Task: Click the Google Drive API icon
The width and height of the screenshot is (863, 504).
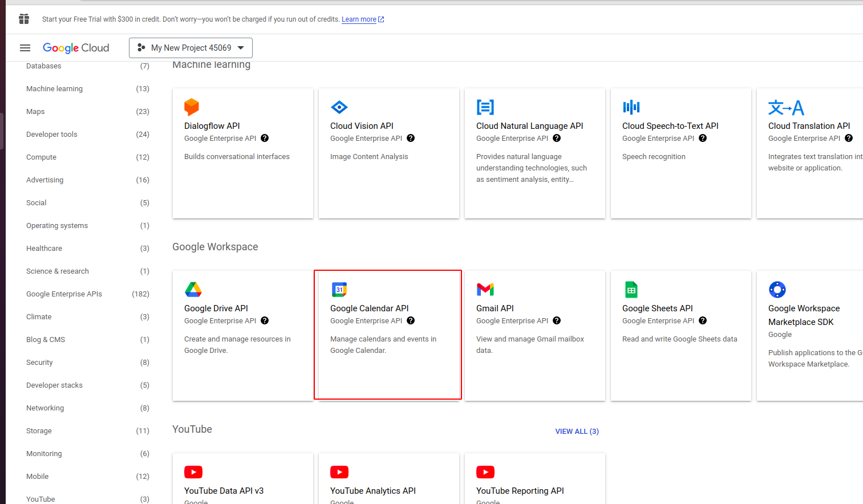Action: pos(193,290)
